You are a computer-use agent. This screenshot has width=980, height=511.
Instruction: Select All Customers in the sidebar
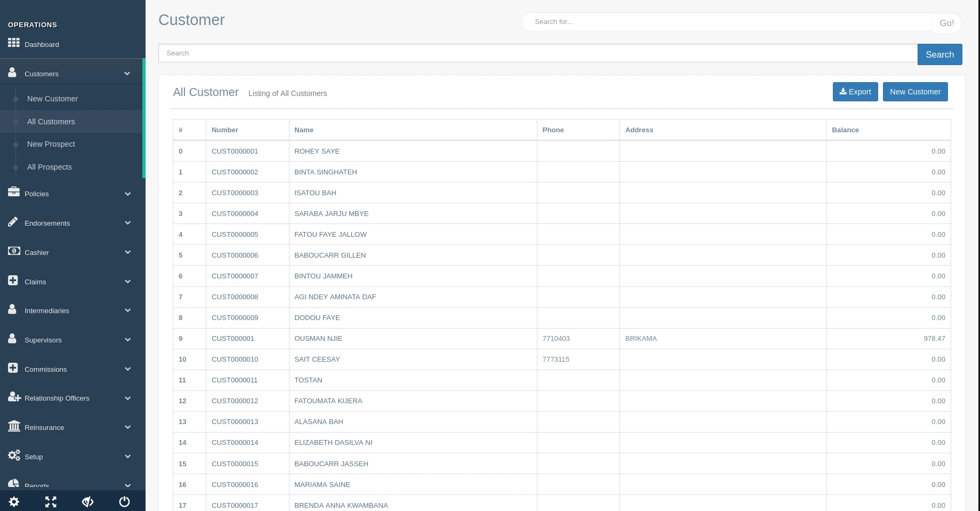click(51, 122)
